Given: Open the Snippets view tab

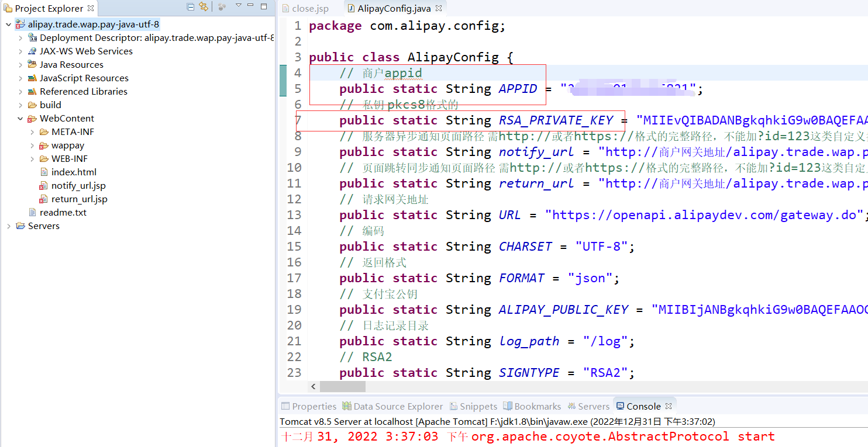Looking at the screenshot, I should coord(473,406).
